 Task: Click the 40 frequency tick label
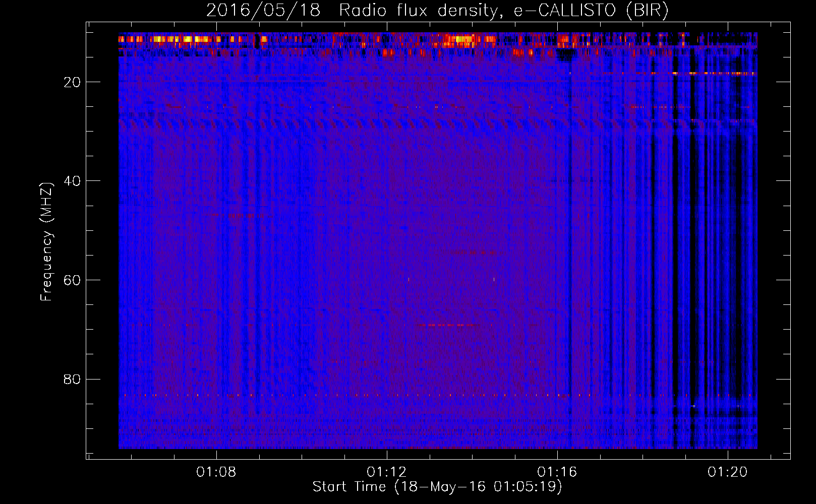[x=72, y=181]
